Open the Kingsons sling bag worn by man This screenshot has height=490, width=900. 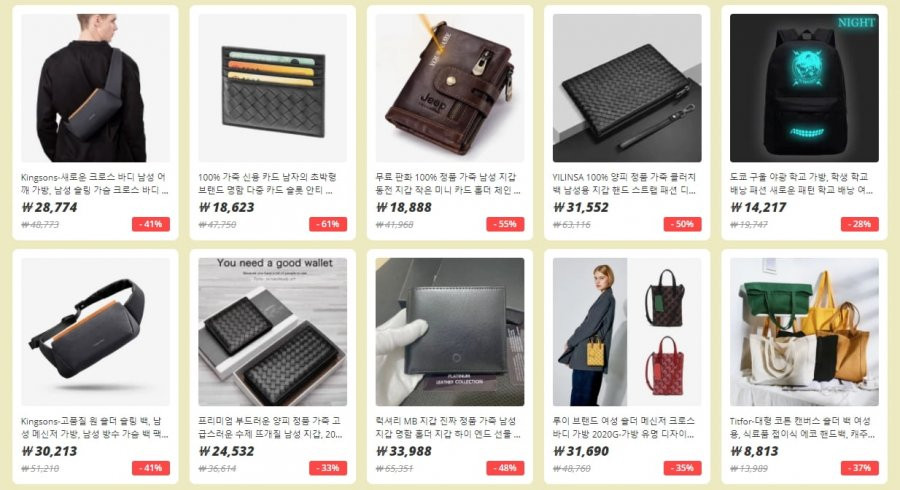click(x=95, y=88)
